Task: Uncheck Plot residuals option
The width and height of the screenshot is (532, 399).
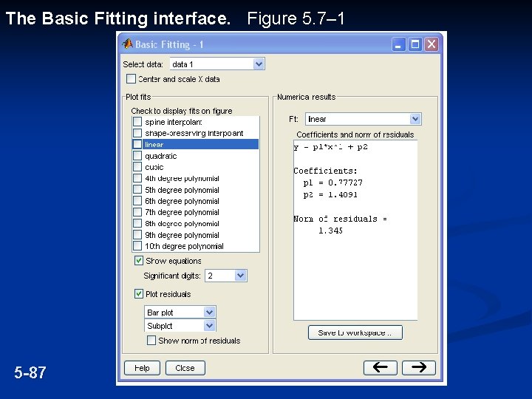Action: coord(139,294)
